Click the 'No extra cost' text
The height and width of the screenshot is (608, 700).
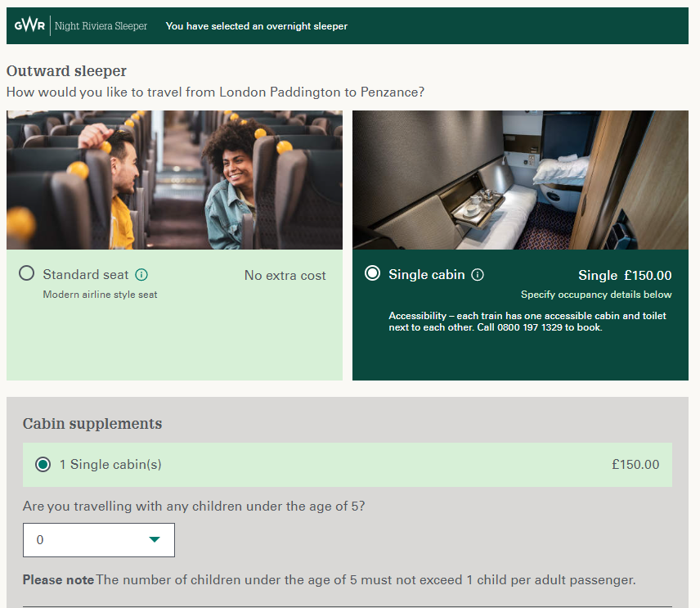pos(285,275)
